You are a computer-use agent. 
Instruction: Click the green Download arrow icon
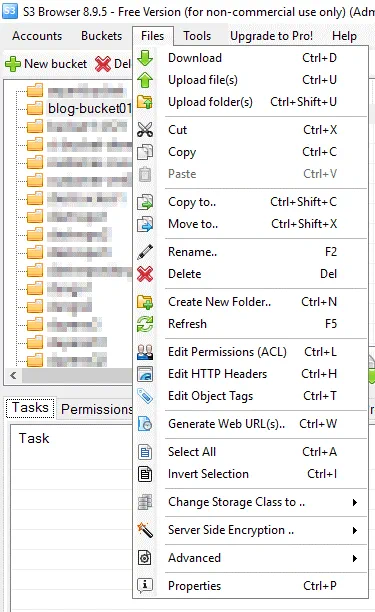[145, 58]
